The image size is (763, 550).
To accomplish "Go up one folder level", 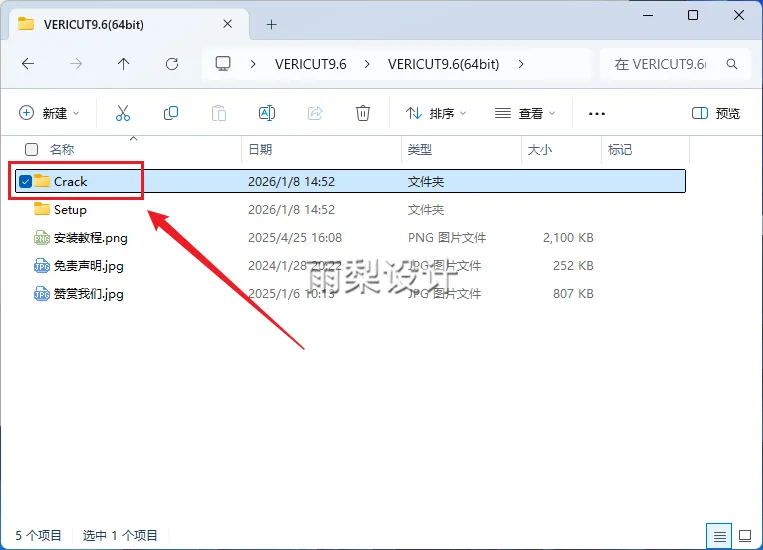I will point(124,64).
